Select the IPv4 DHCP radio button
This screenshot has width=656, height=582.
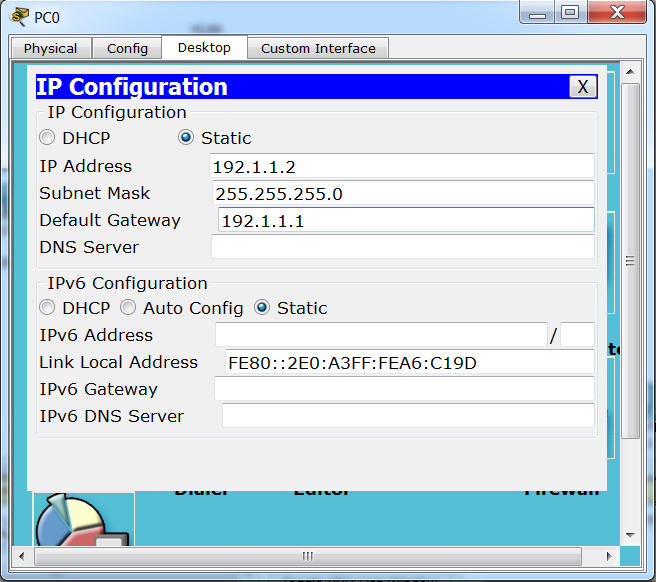pos(47,137)
